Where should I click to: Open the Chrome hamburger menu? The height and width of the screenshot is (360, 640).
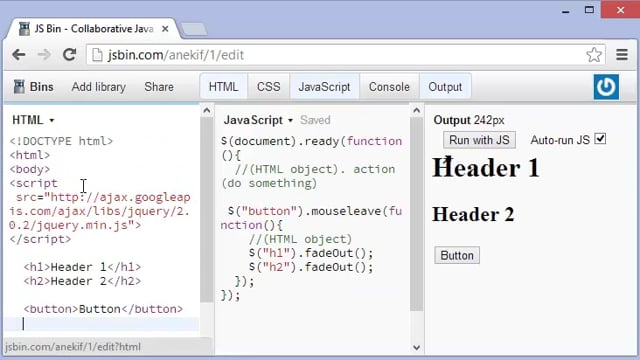tap(622, 55)
